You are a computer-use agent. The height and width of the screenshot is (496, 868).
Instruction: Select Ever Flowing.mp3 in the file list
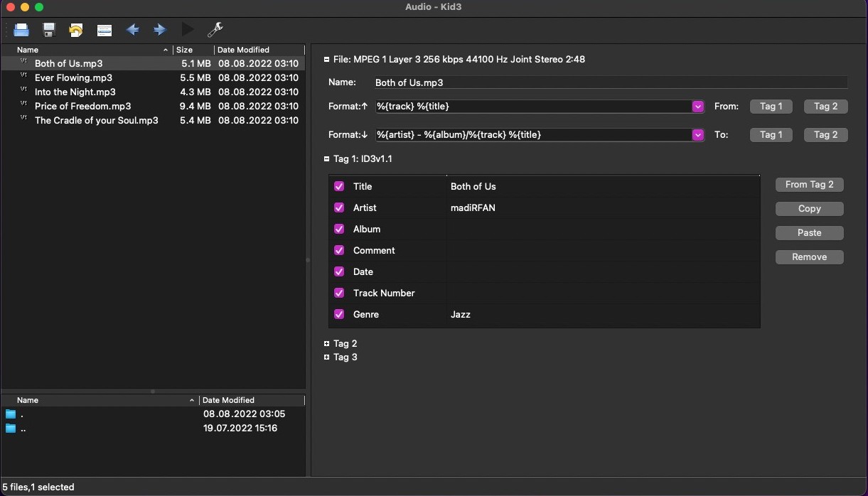click(73, 77)
